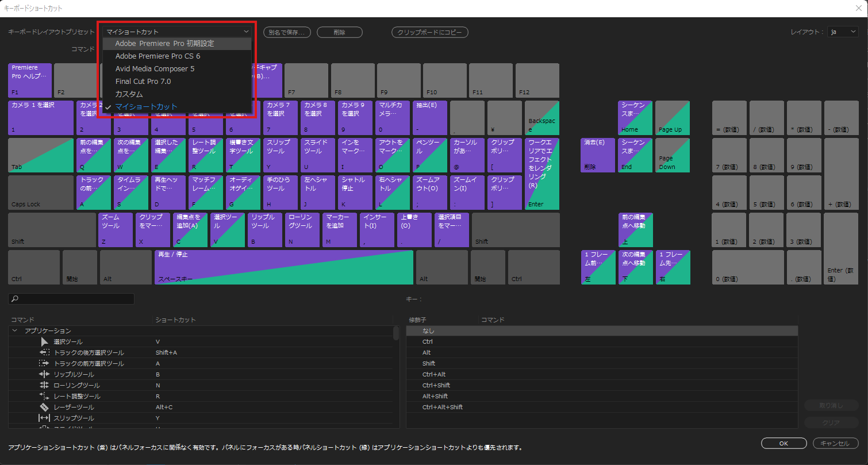Viewport: 868px width, 465px height.
Task: Select the Ctrl+Shift modifier row
Action: pos(436,386)
